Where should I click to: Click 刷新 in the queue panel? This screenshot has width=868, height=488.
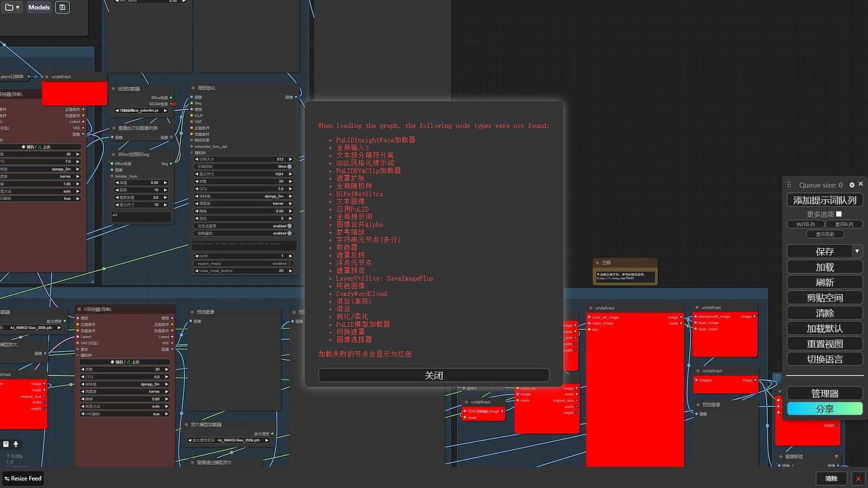pyautogui.click(x=825, y=283)
